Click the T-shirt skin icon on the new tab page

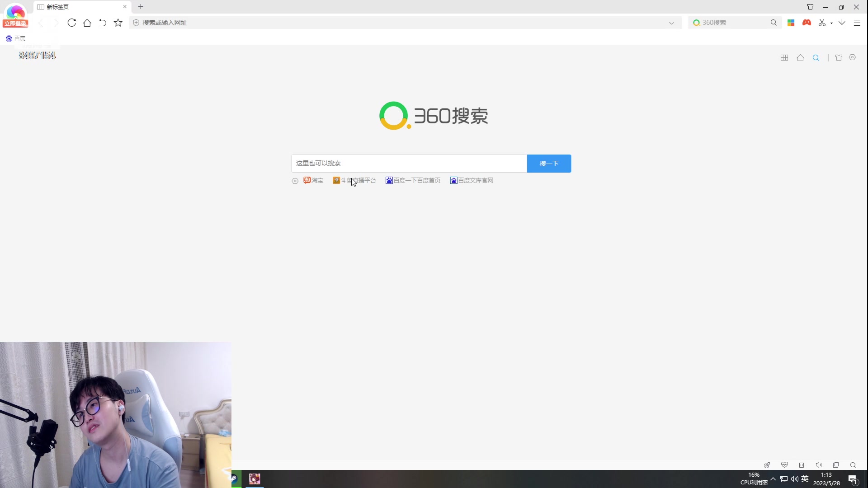pyautogui.click(x=839, y=57)
